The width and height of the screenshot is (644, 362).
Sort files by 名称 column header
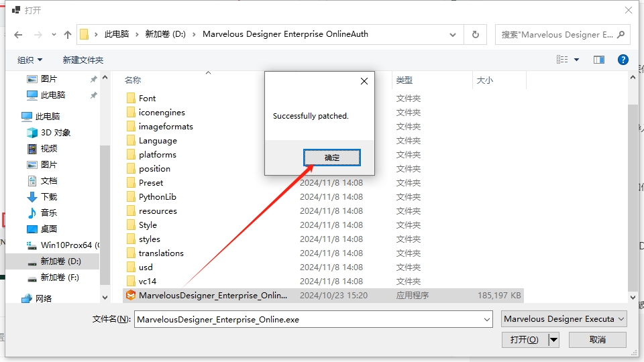click(x=133, y=80)
